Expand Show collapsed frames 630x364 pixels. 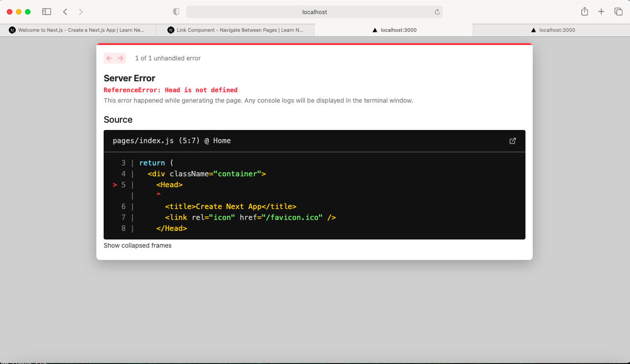(x=138, y=245)
